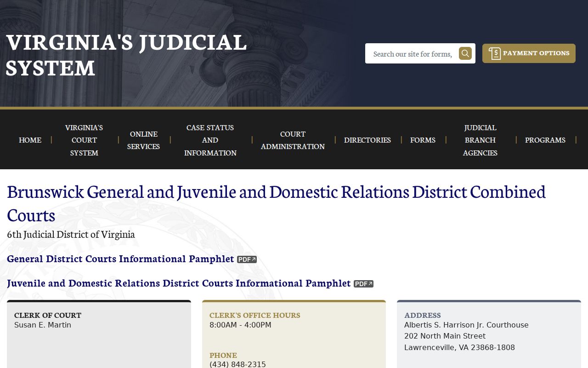Open Virginia's Court System menu
This screenshot has width=588, height=368.
point(84,140)
